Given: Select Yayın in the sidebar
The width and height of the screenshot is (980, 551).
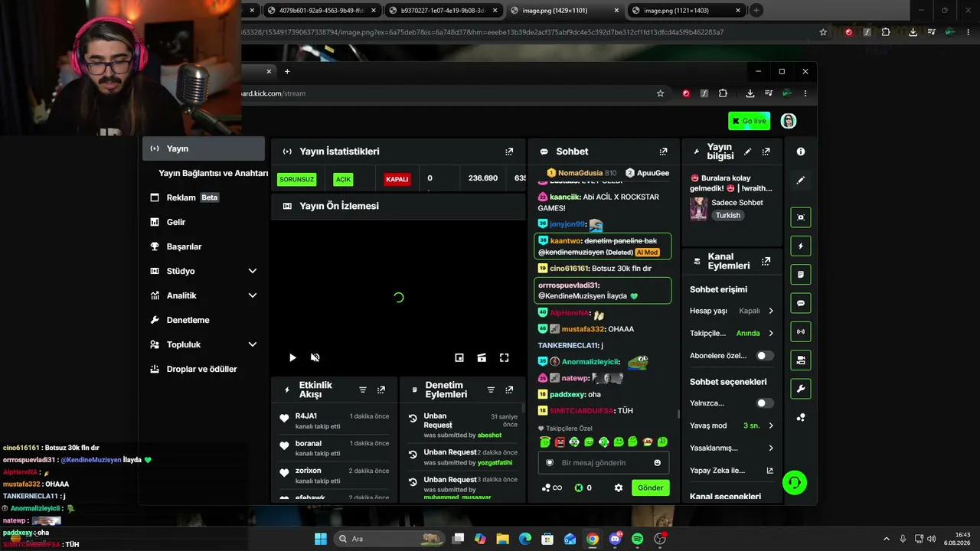Looking at the screenshot, I should [204, 148].
